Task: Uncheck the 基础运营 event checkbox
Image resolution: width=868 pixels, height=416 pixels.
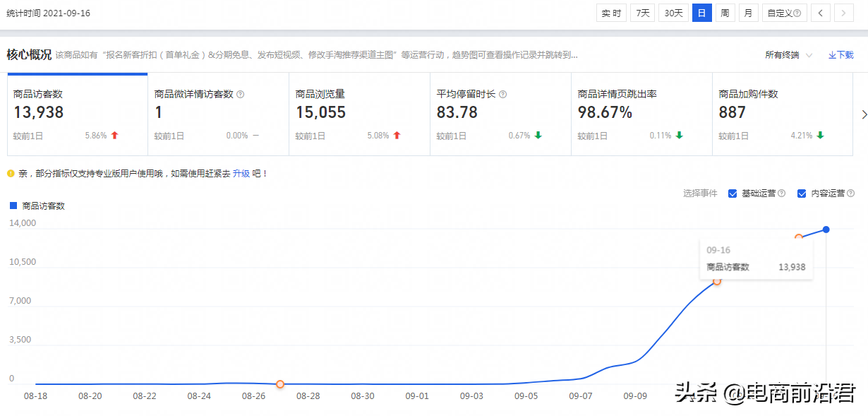Action: point(733,194)
